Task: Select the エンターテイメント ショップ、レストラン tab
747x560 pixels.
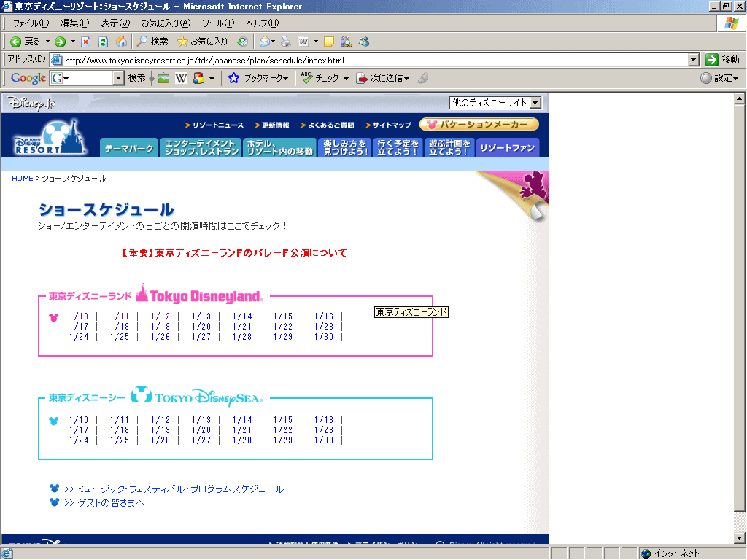Action: tap(201, 147)
